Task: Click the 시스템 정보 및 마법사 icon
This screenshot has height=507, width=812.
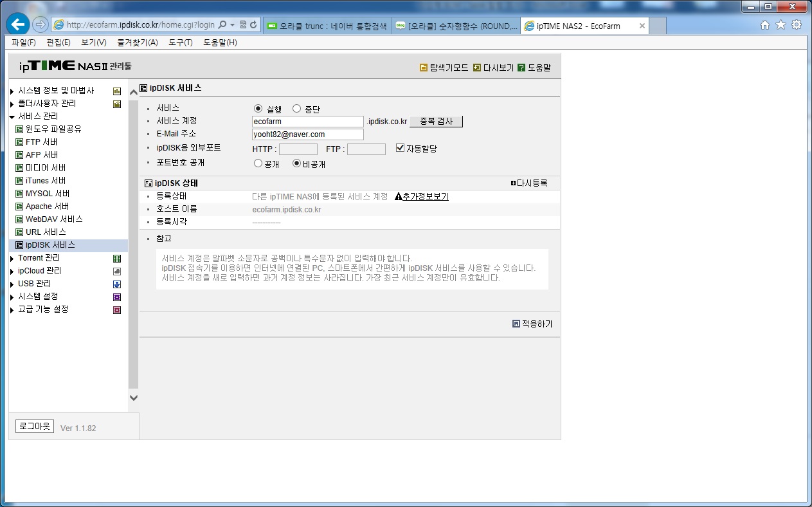Action: [x=117, y=91]
